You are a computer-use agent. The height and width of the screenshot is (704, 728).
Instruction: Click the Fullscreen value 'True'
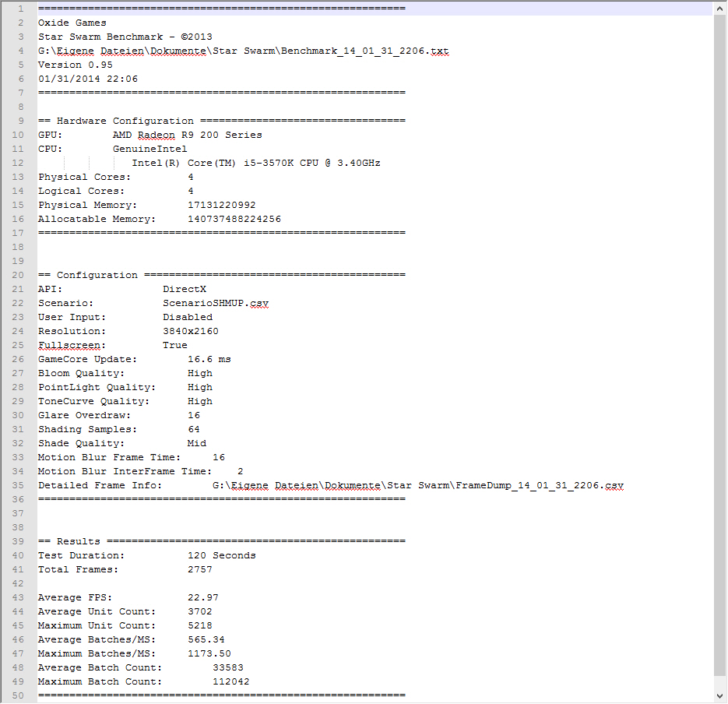pyautogui.click(x=175, y=346)
